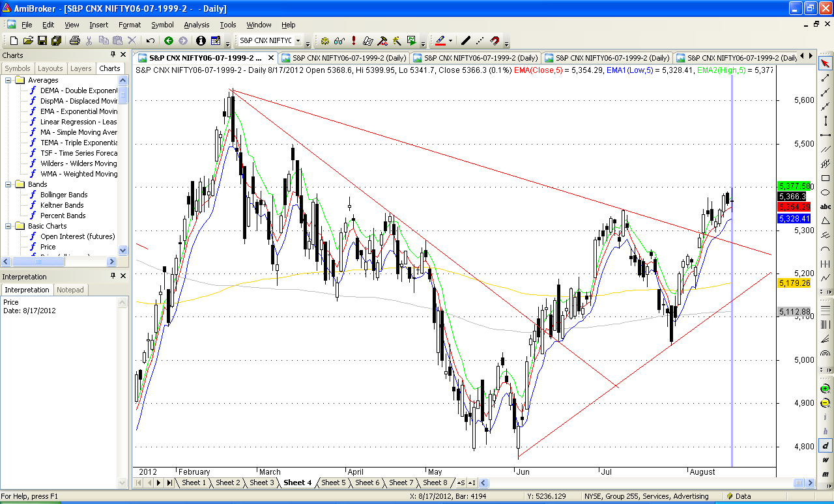Select EMA - Exponential Moving average item

click(x=79, y=111)
